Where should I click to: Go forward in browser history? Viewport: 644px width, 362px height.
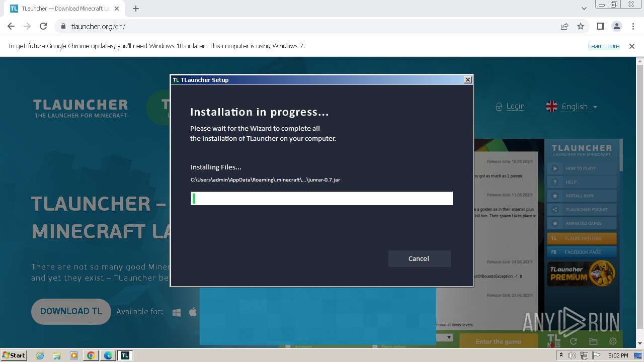tap(27, 26)
